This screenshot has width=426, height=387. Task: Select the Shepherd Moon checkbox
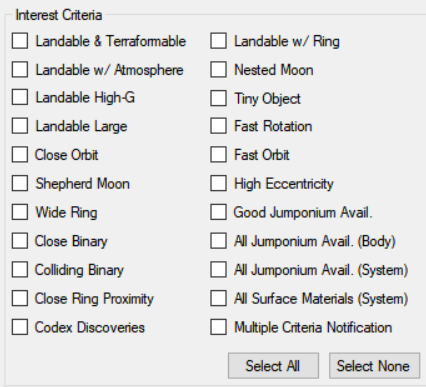click(20, 184)
